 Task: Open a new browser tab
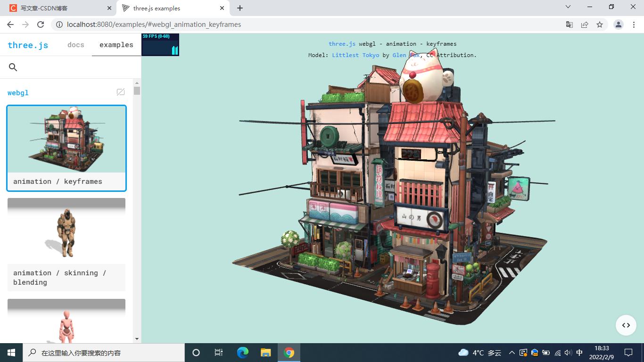click(x=240, y=8)
